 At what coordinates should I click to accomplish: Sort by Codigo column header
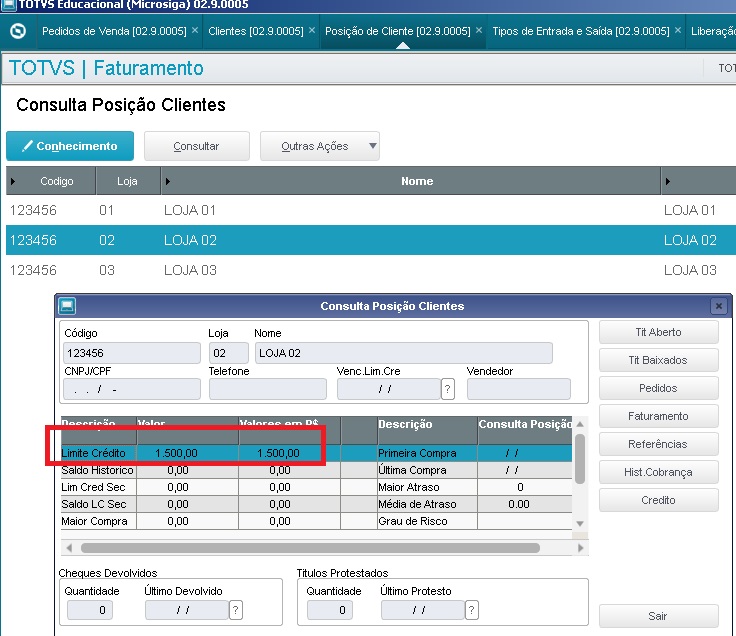(x=57, y=181)
